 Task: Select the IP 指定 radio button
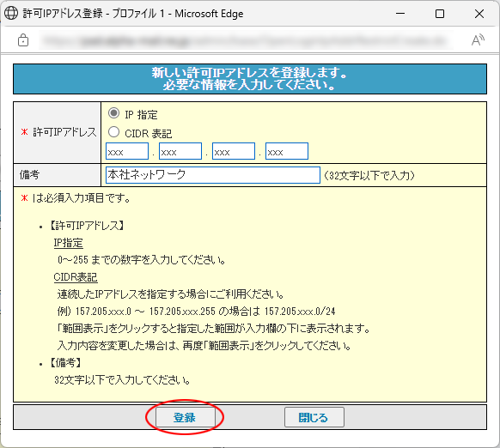[114, 113]
